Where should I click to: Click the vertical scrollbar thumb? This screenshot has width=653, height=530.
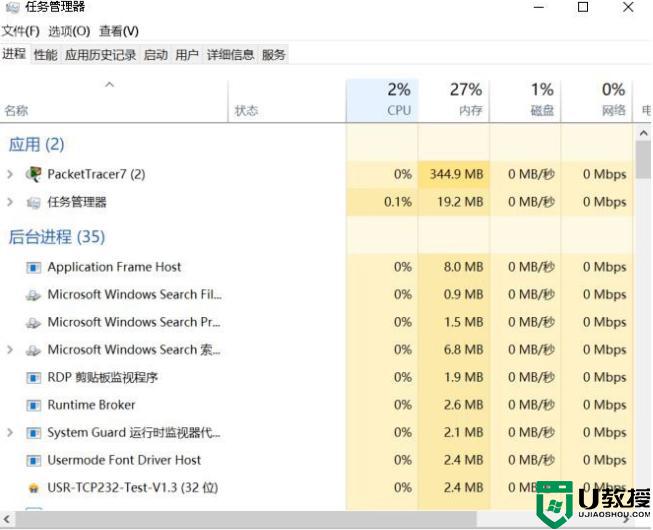644,160
